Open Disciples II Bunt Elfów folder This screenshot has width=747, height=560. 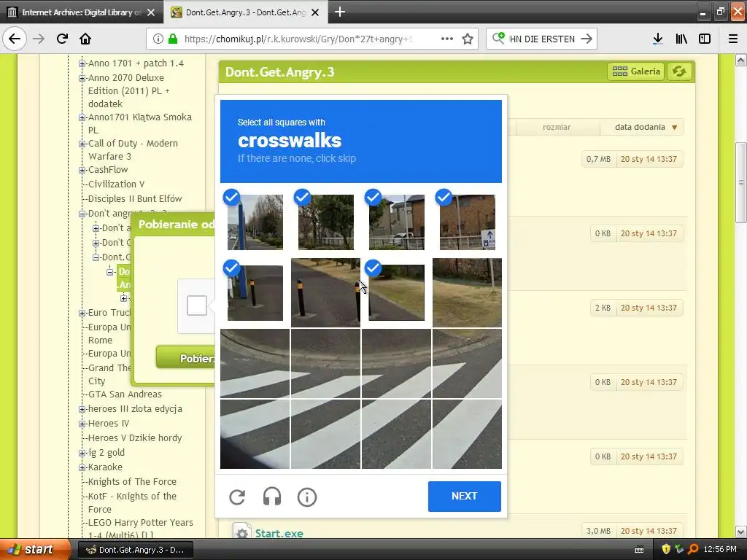(135, 199)
